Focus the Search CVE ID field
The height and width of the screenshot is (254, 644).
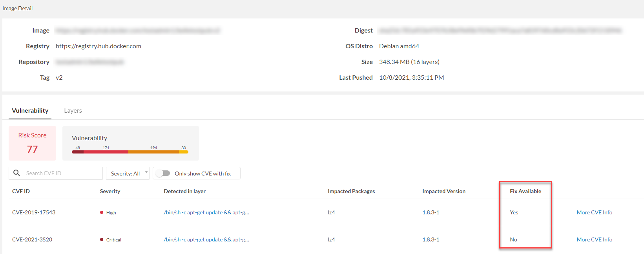coord(63,173)
